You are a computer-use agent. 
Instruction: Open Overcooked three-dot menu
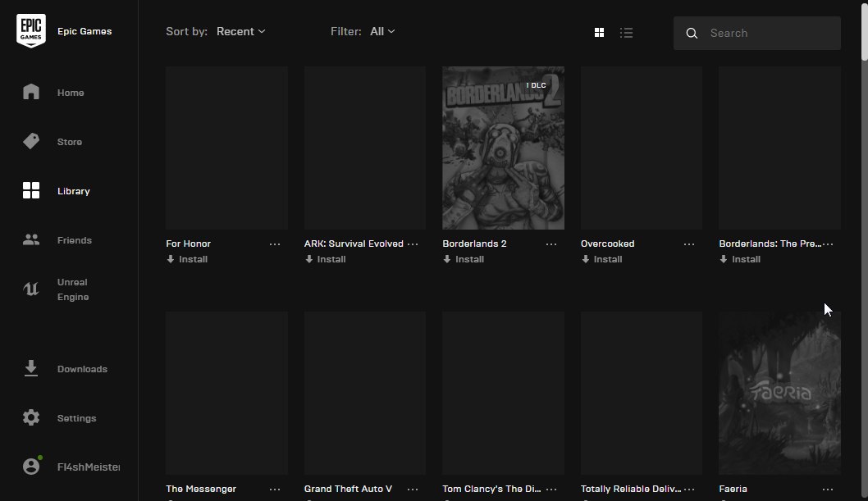click(x=688, y=244)
